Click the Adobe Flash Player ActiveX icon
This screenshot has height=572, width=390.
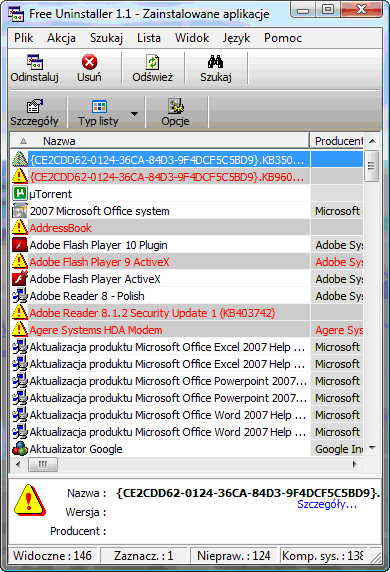pyautogui.click(x=20, y=279)
